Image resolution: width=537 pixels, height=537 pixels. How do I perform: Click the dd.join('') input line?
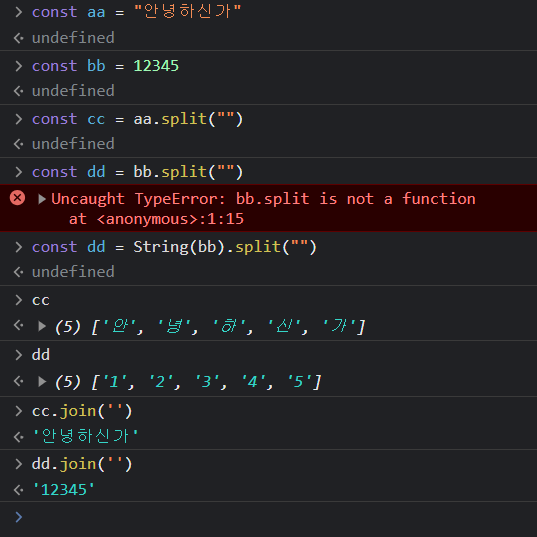click(x=82, y=464)
